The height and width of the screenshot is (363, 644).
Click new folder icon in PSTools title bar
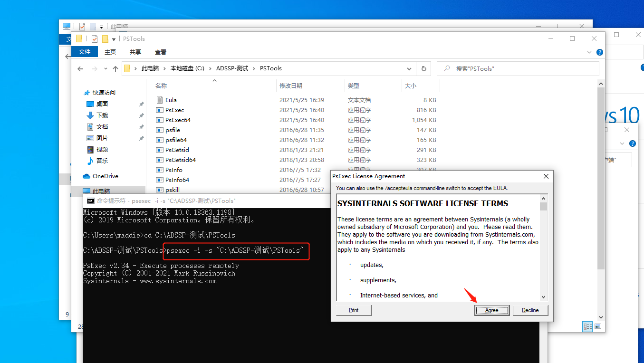tap(105, 39)
